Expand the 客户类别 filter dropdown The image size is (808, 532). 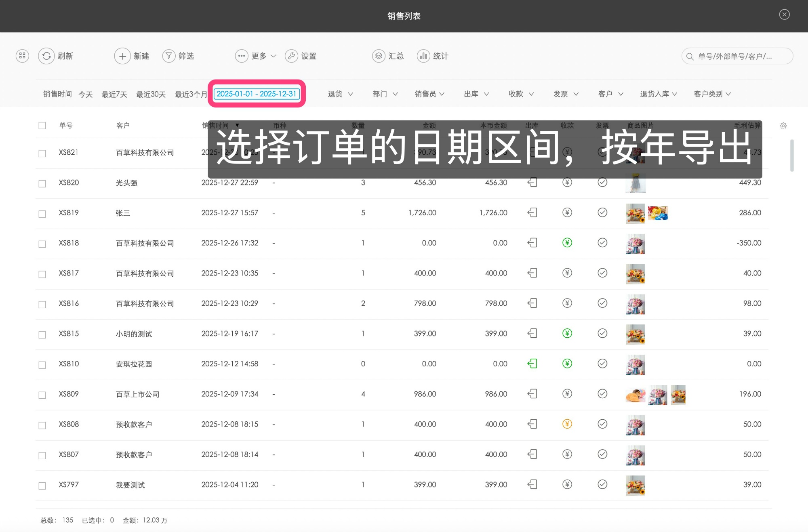tap(712, 94)
